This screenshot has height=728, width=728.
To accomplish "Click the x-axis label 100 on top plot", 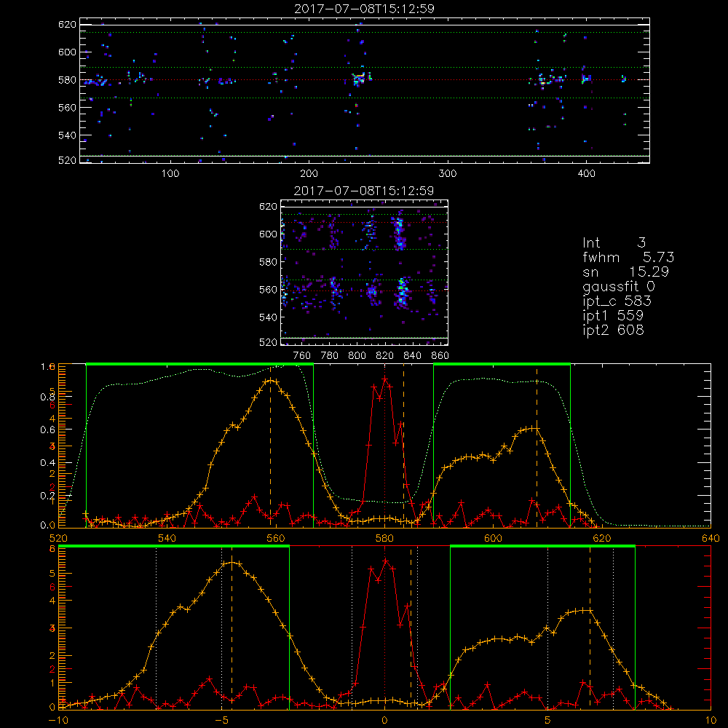I will 170,174.
